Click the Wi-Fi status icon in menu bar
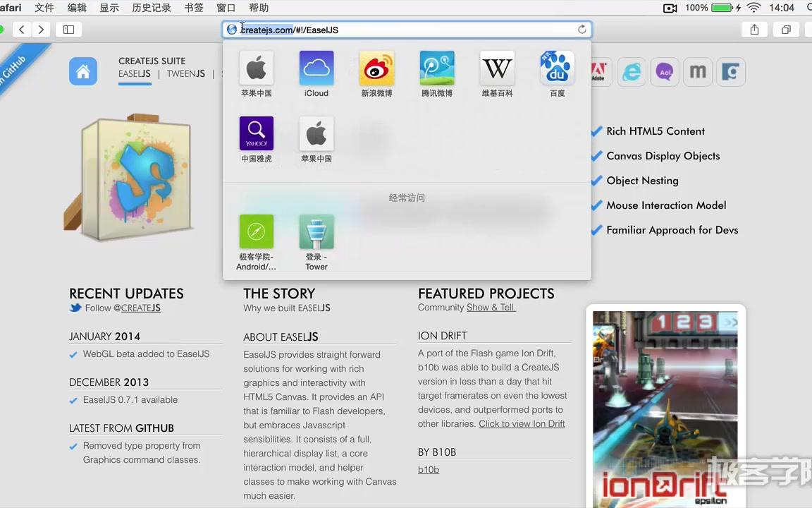The image size is (812, 508). [754, 8]
